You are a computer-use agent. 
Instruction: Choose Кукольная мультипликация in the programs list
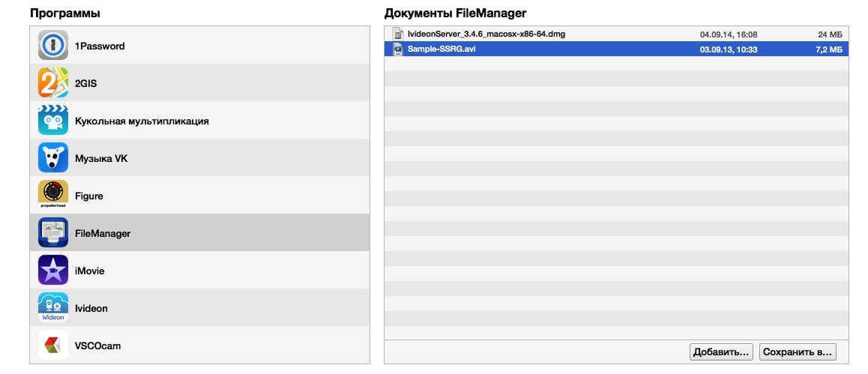click(x=142, y=121)
